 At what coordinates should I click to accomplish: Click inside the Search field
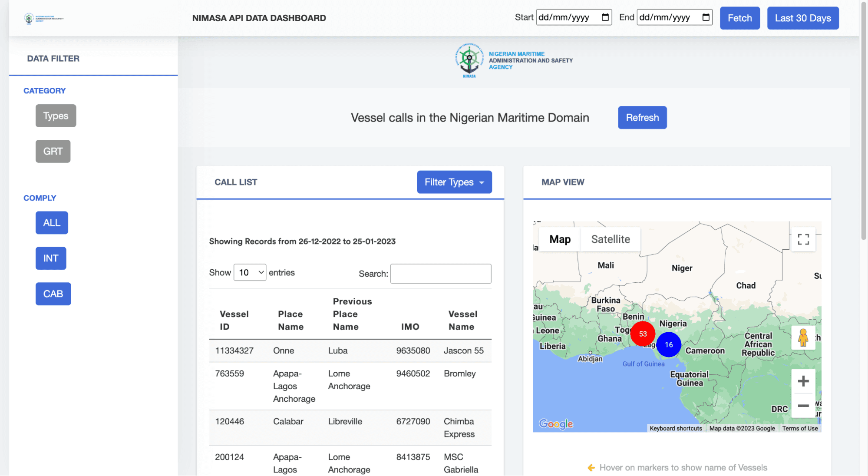(440, 273)
